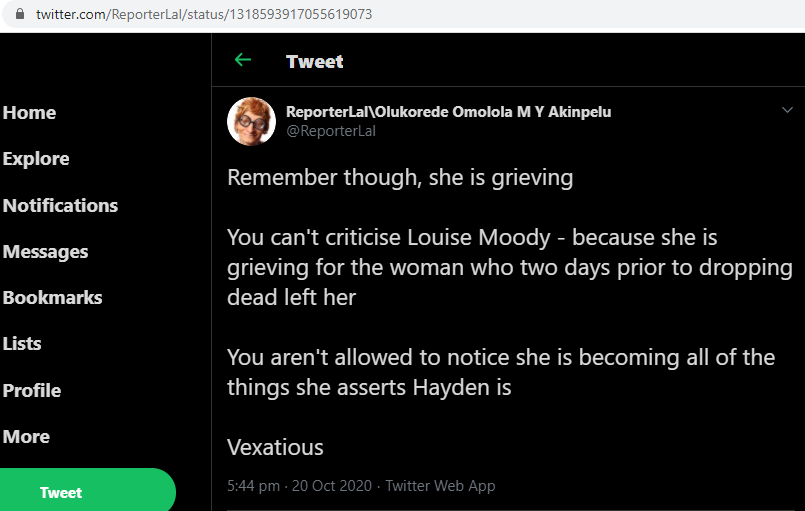Open the ReporterLal profile avatar
Viewport: 805px width, 511px height.
252,121
